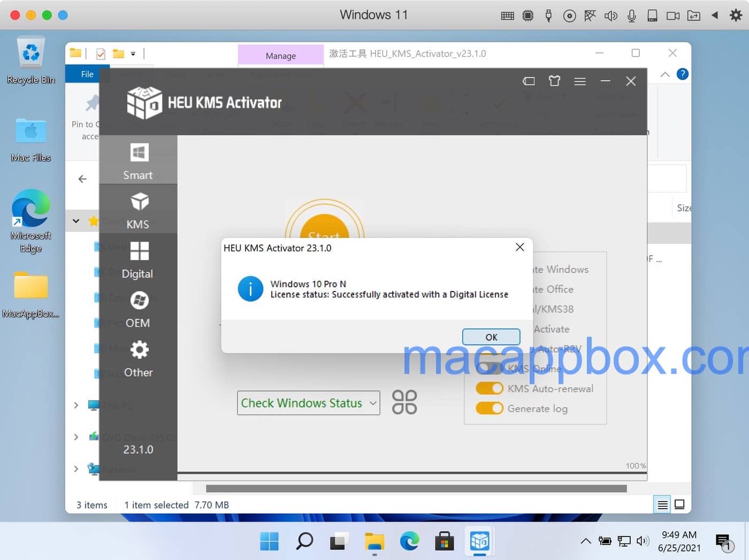Collapse the Quick access tree node
Screen dimensions: 749x560
coord(76,220)
